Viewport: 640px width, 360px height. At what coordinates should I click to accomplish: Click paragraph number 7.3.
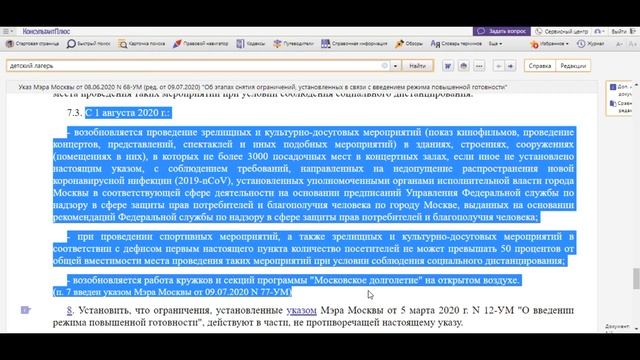click(x=75, y=113)
